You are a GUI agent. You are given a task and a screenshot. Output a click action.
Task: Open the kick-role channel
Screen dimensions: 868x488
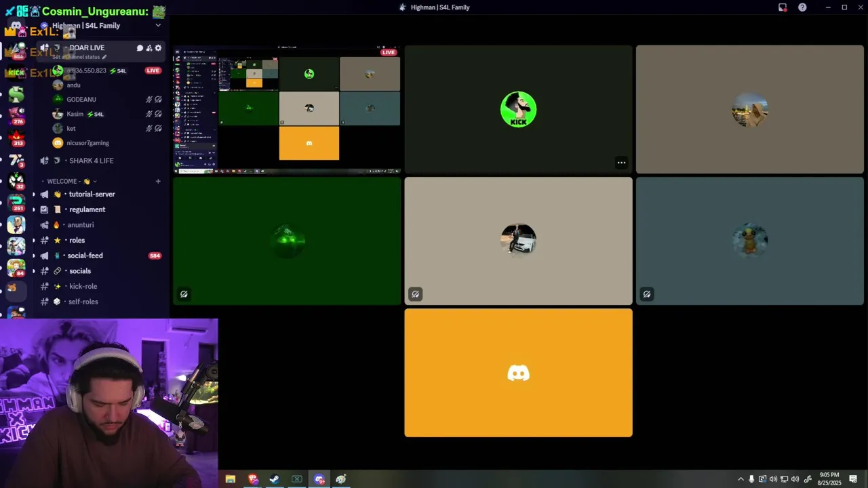click(x=83, y=287)
